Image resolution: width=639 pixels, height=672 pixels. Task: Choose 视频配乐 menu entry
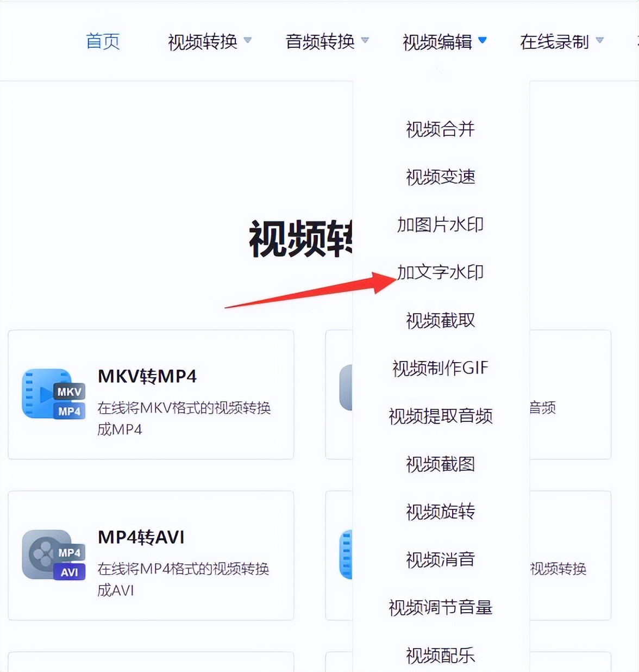click(441, 655)
